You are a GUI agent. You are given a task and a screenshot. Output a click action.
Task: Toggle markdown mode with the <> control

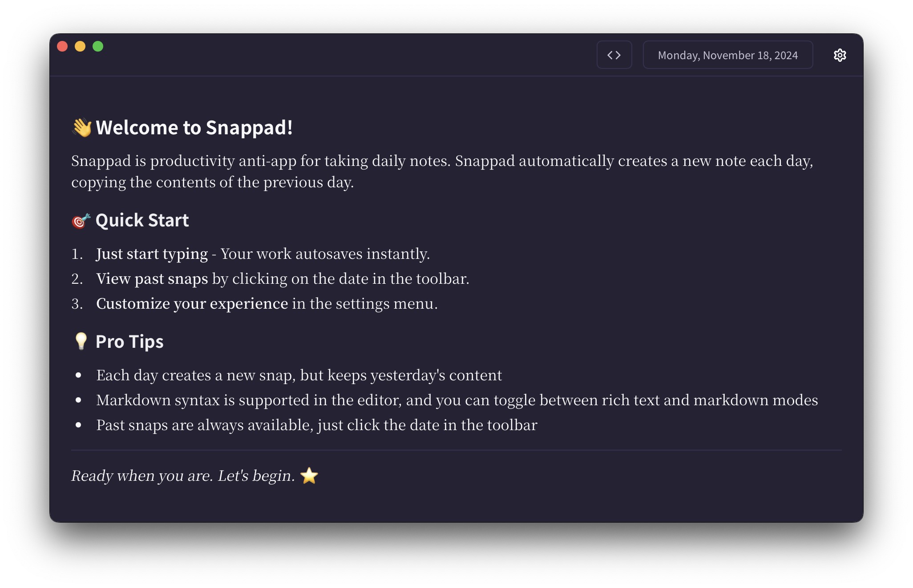pos(614,55)
